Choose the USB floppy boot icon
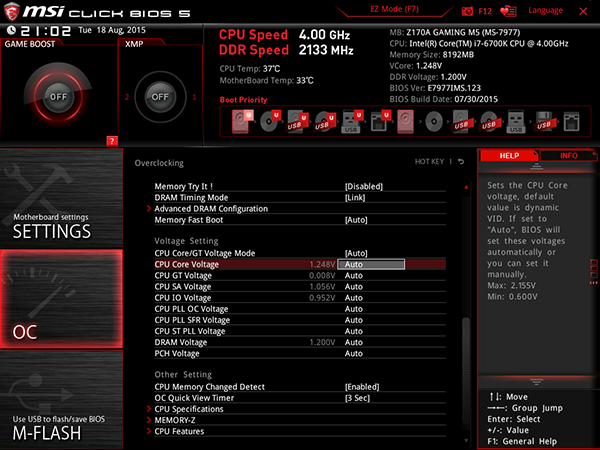The image size is (600, 450). pyautogui.click(x=544, y=122)
